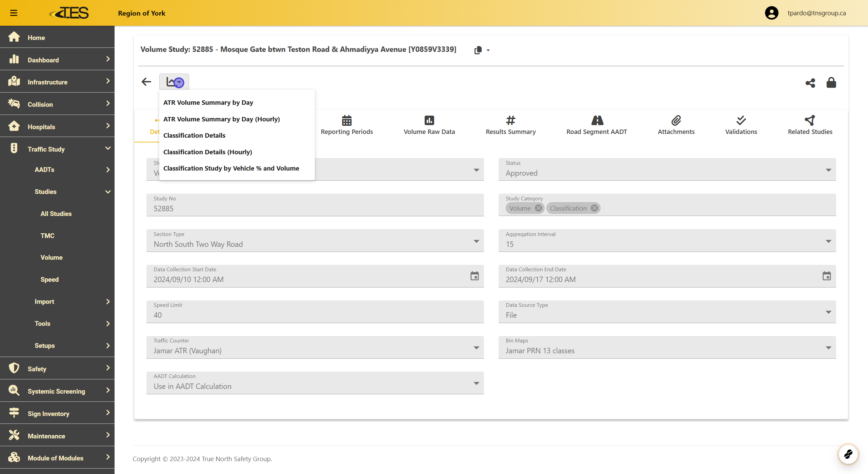
Task: Remove the Volume category chip
Action: 538,208
